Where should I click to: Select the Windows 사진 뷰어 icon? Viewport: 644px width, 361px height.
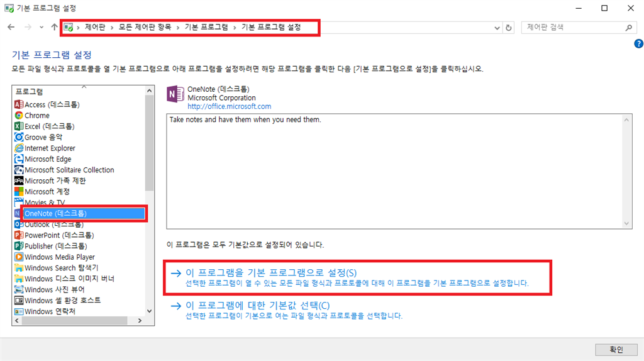[18, 289]
